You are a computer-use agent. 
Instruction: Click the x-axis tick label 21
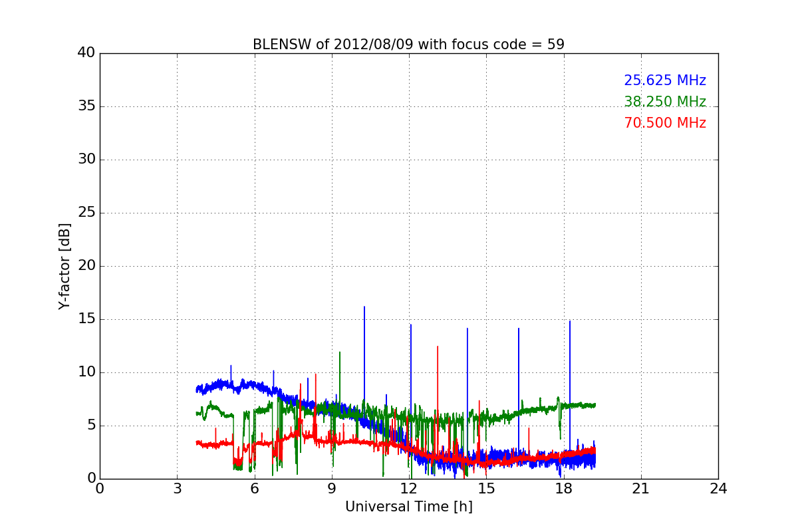641,489
